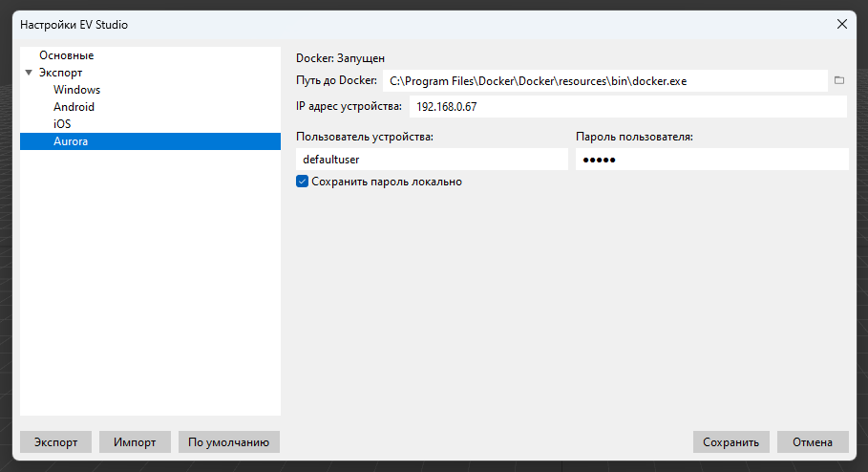Select the highlighted Aurora tree item
868x472 pixels.
tap(71, 141)
